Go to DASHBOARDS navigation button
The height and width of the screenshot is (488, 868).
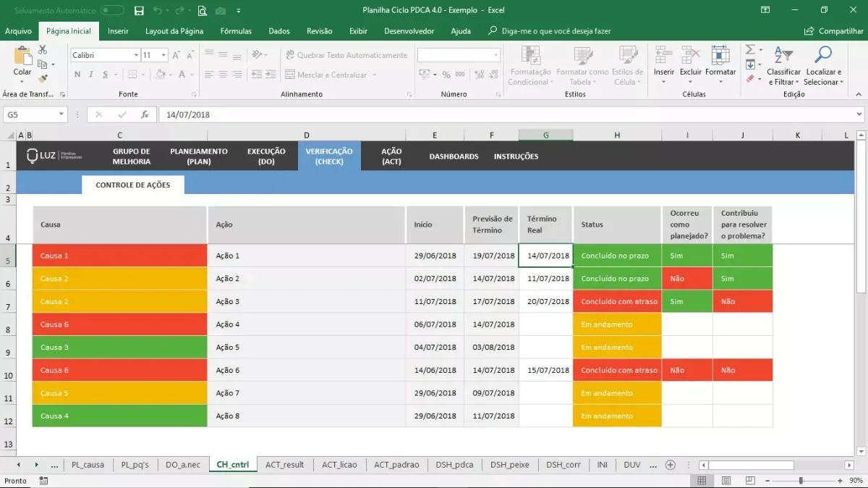(454, 156)
